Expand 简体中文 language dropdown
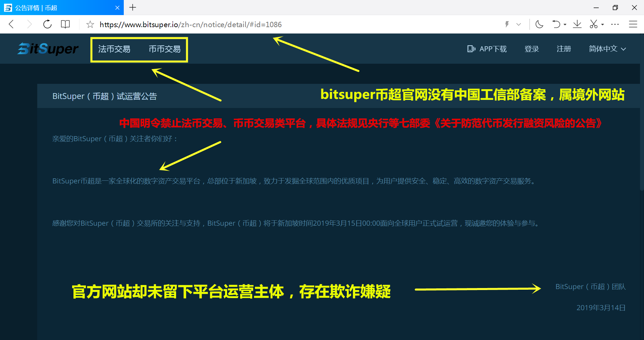644x340 pixels. pos(607,49)
